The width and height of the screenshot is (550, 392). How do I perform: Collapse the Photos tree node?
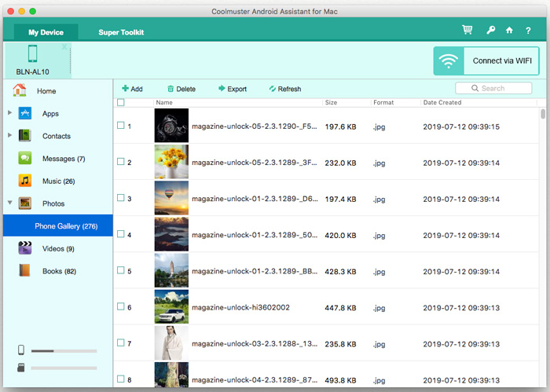(x=9, y=203)
